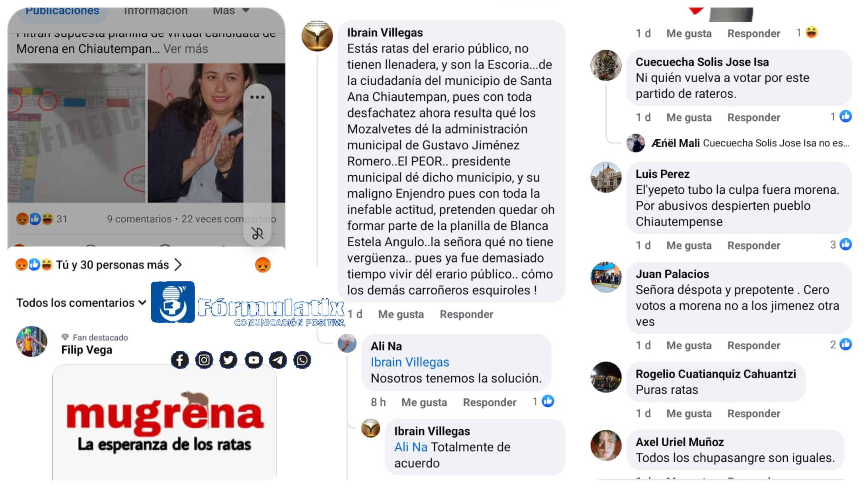Switch to the Información tab
This screenshot has height=488, width=868.
point(156,11)
